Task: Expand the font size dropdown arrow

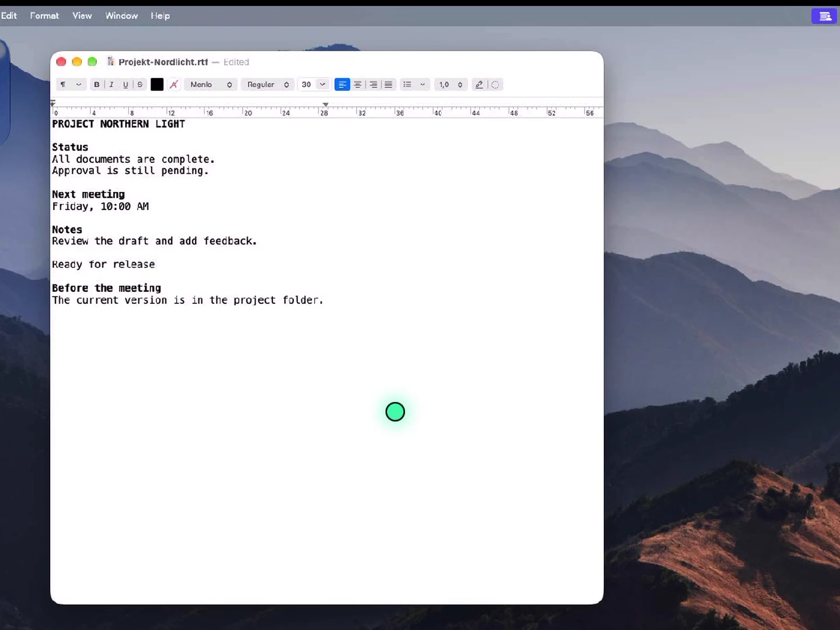Action: coord(323,85)
